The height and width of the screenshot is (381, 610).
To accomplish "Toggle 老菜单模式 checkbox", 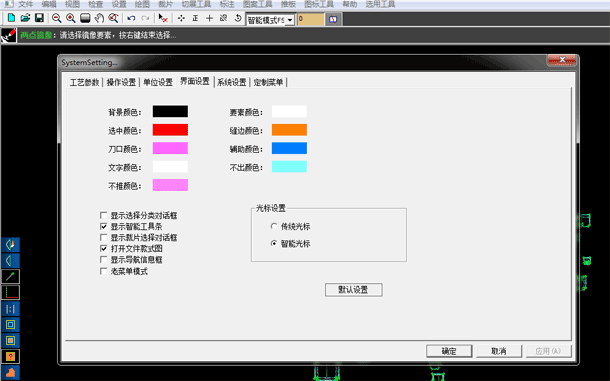I will (x=103, y=271).
